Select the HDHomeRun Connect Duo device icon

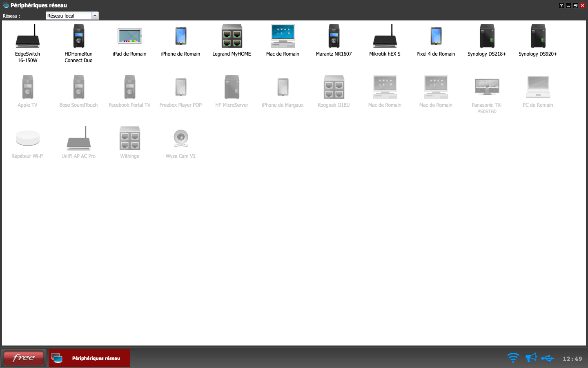tap(78, 36)
